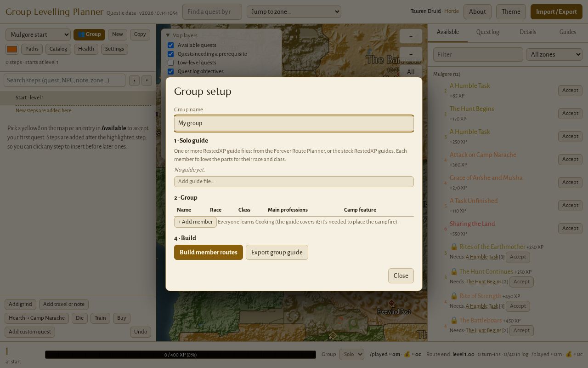Open the All zones filter dropdown
Screen dimensions: 588x368
click(x=554, y=54)
